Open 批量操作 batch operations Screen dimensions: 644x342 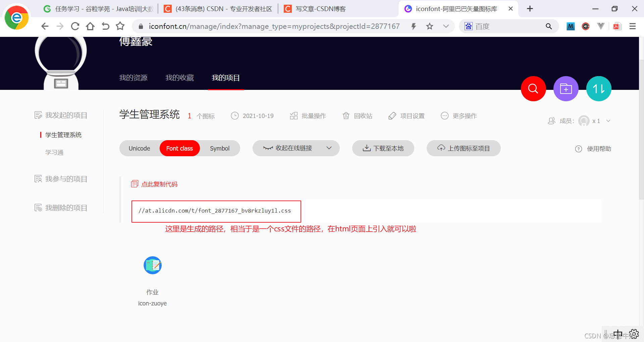point(308,116)
